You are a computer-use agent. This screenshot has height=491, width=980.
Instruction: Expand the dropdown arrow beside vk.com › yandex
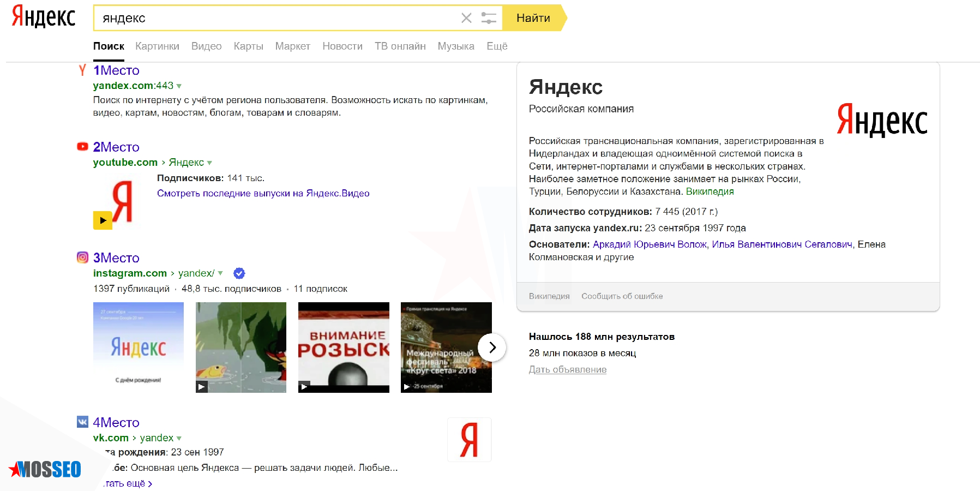178,438
